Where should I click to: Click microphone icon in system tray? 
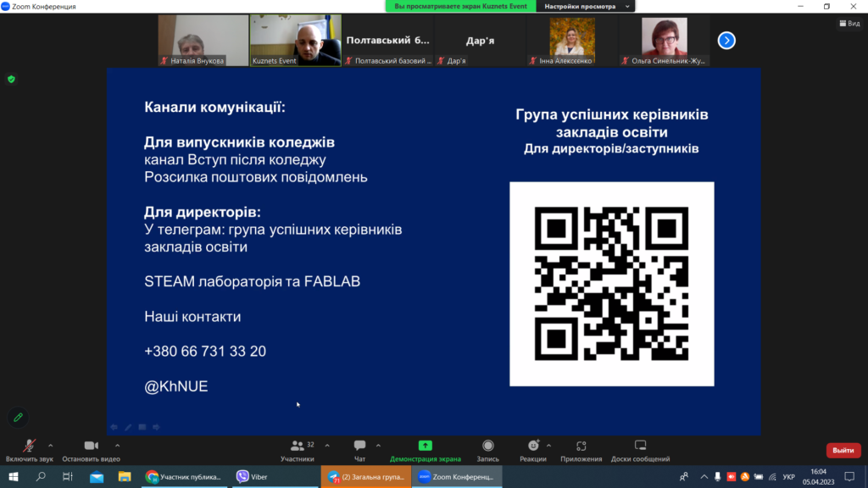pos(717,476)
